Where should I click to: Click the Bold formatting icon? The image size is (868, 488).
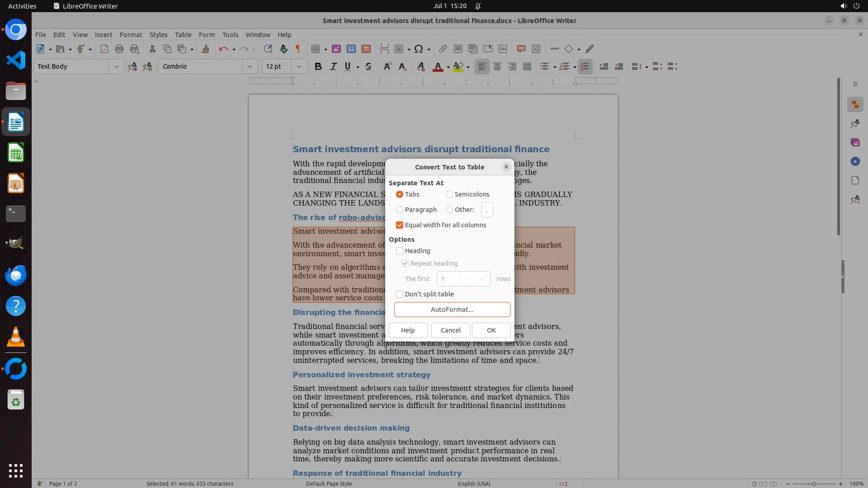coord(318,66)
